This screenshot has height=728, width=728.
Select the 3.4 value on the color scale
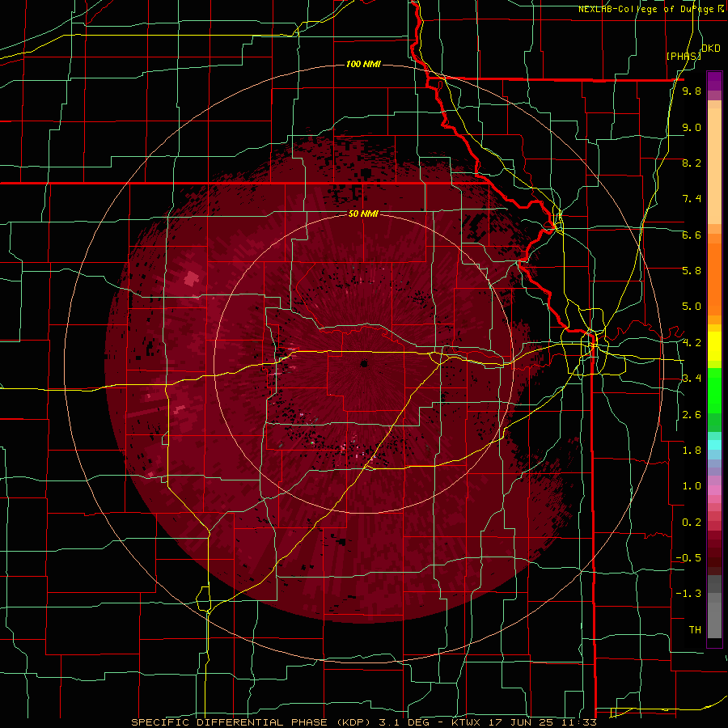692,379
